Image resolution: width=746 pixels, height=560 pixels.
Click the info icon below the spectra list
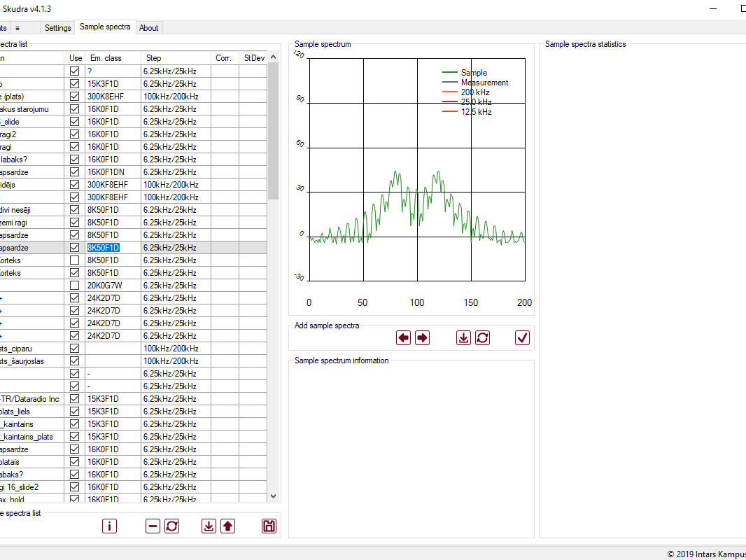point(109,526)
